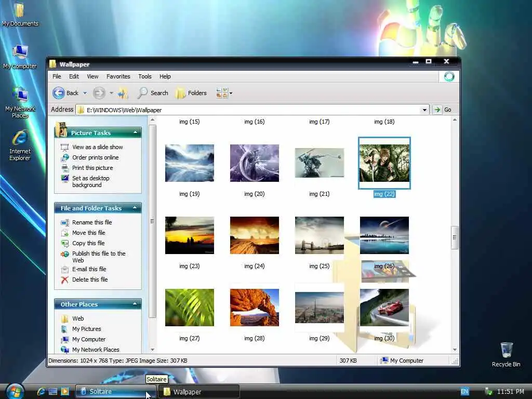Collapse the File and Folder Tasks panel

[135, 208]
